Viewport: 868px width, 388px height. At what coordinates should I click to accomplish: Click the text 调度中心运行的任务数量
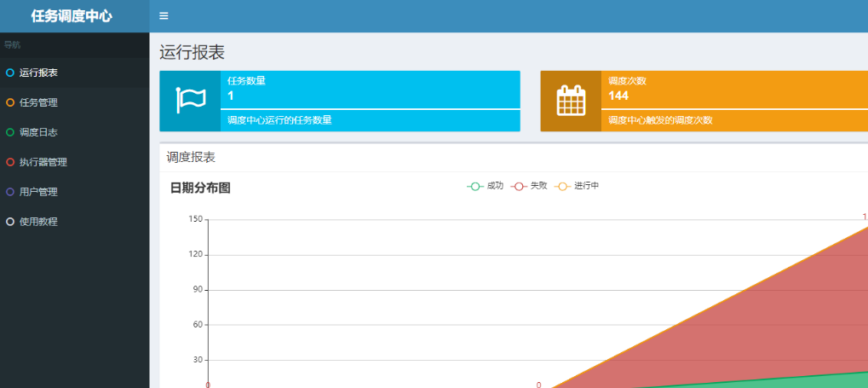coord(279,119)
